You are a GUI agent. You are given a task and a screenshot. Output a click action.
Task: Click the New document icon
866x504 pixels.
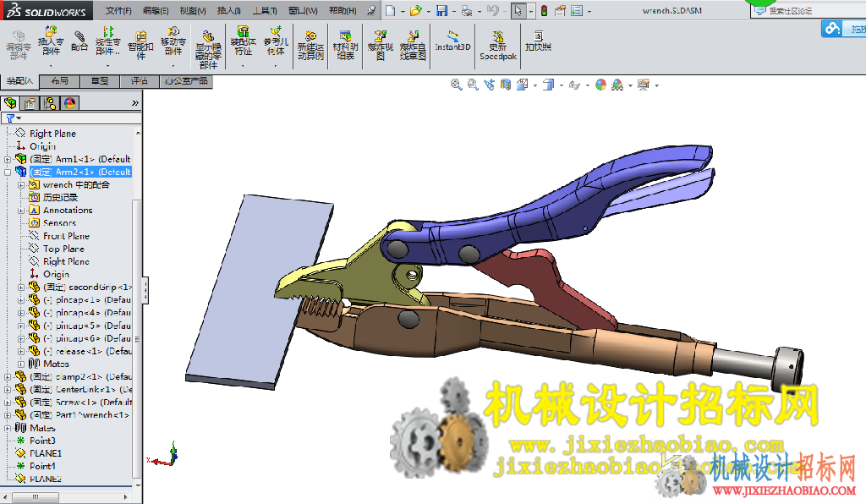pos(391,10)
